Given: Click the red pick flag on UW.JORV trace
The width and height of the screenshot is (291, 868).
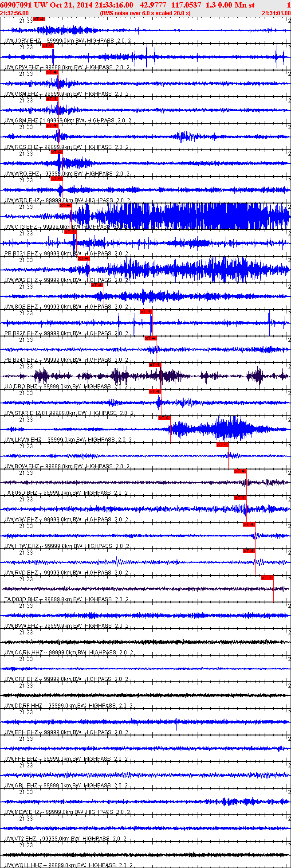Looking at the screenshot, I should (x=39, y=19).
